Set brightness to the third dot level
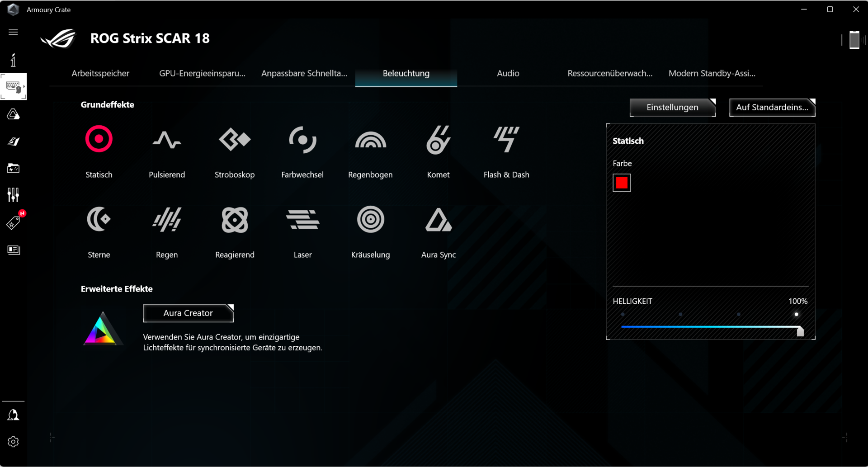Viewport: 868px width, 467px height. click(x=739, y=314)
